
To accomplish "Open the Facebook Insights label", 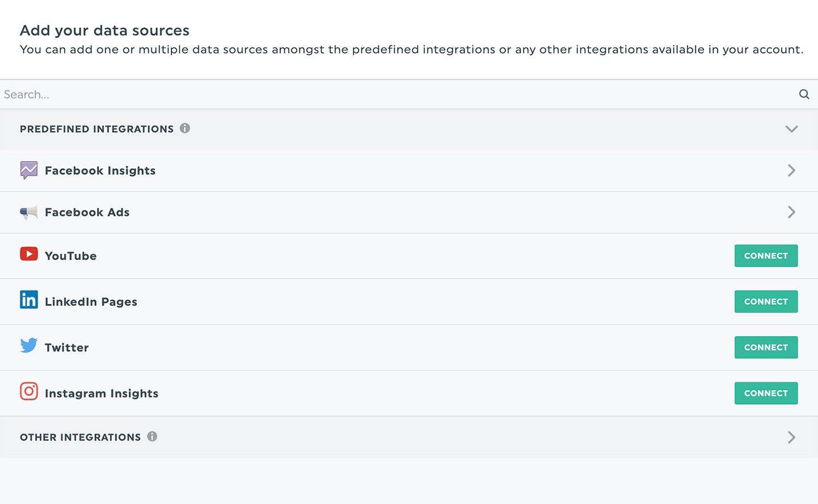I will pyautogui.click(x=101, y=171).
